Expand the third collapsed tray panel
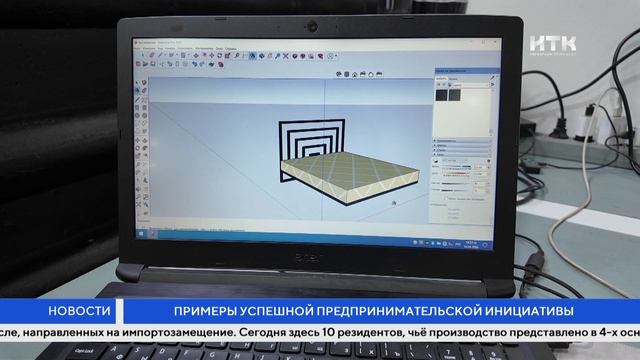This screenshot has width=640, height=360. (x=462, y=150)
